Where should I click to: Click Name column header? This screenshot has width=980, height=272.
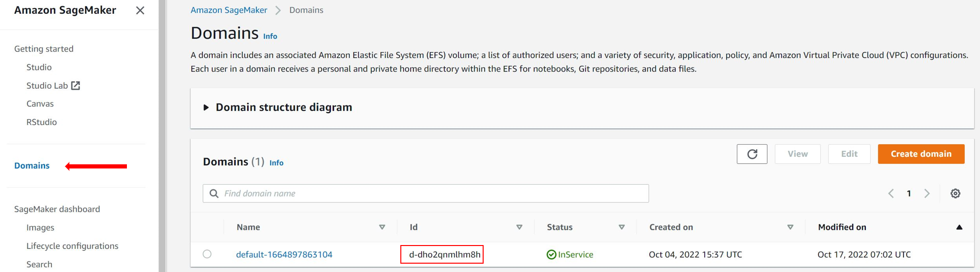[248, 227]
